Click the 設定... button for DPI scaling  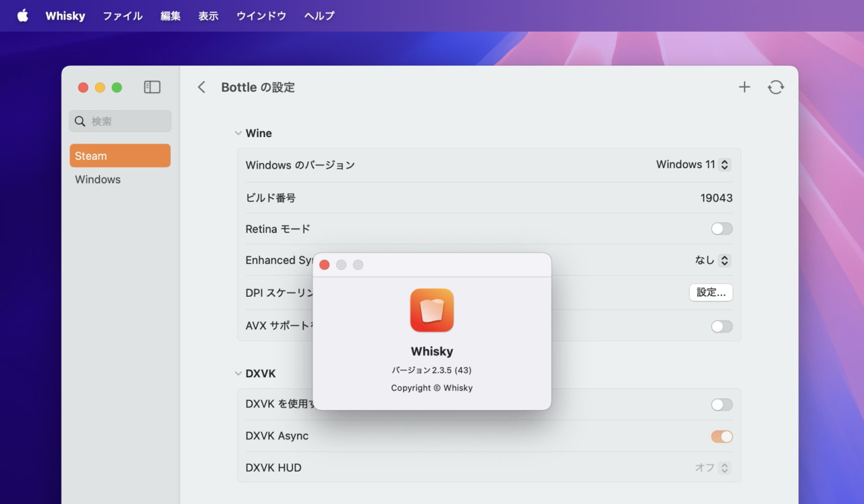pyautogui.click(x=711, y=293)
